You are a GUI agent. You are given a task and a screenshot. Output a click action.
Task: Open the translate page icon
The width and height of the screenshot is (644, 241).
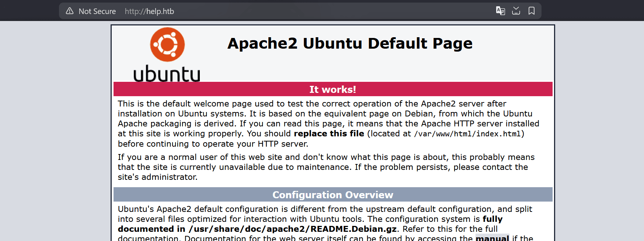pyautogui.click(x=500, y=11)
